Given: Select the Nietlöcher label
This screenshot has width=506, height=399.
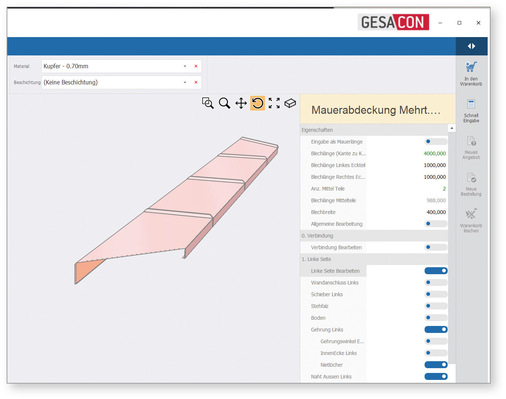Looking at the screenshot, I should pos(331,365).
